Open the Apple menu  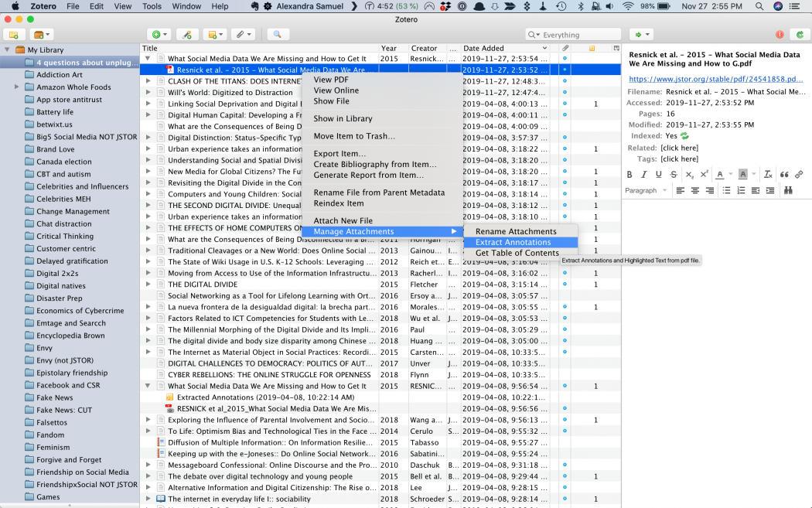15,6
